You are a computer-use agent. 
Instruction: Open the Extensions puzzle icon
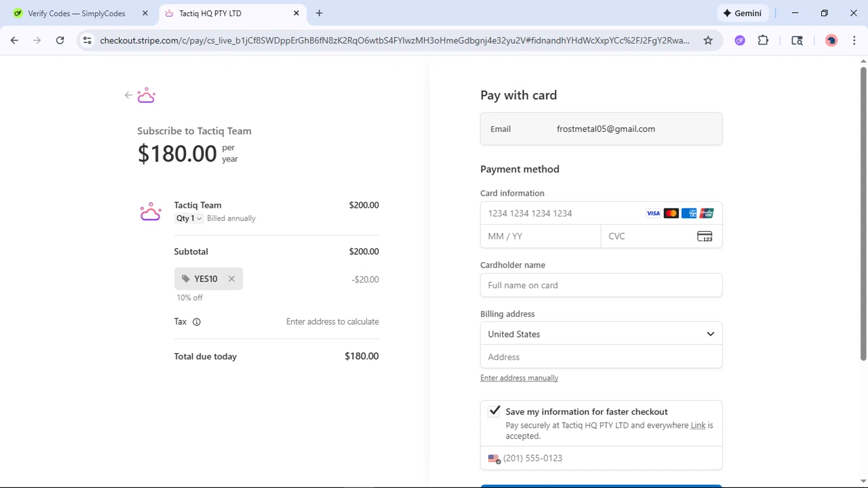763,41
